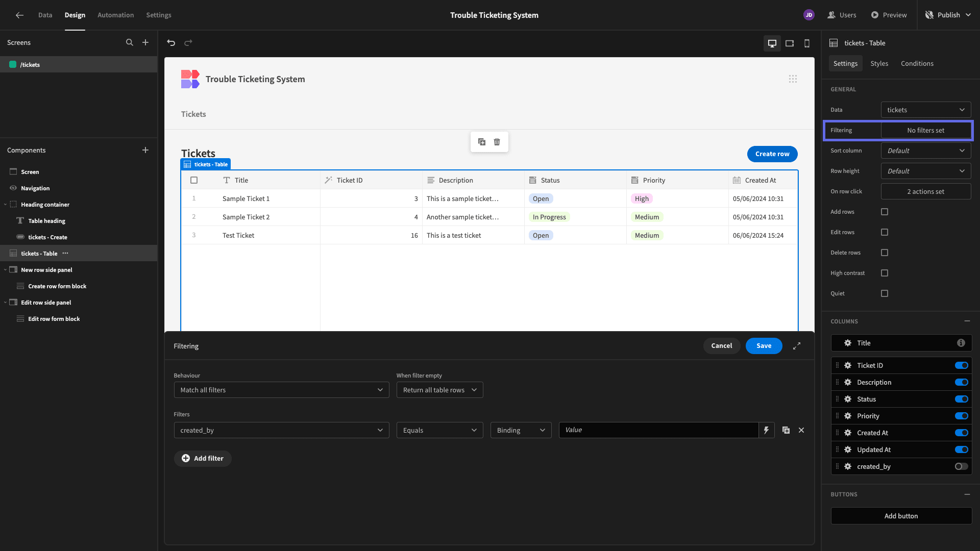Enable the Delete rows checkbox

coord(885,253)
